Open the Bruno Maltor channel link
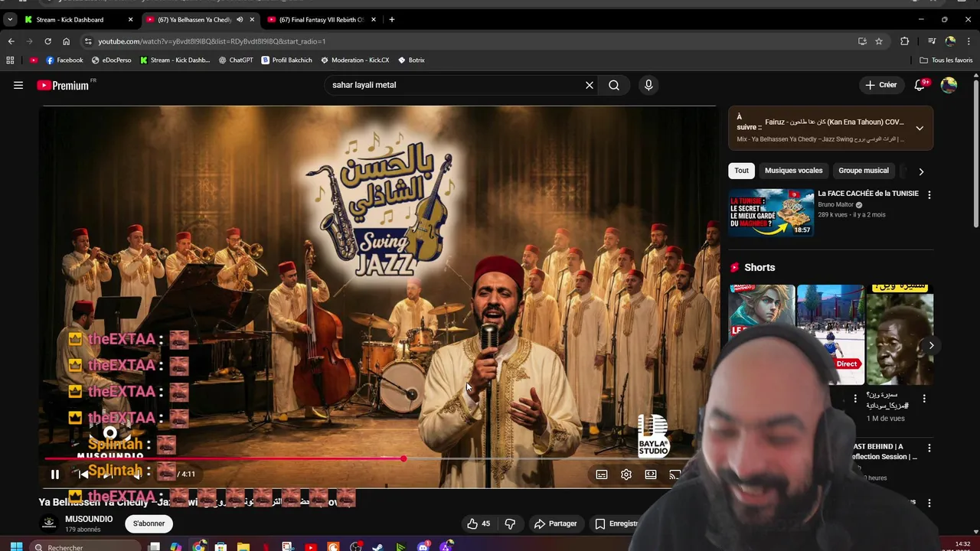Screen dimensions: 980x551 click(x=836, y=204)
